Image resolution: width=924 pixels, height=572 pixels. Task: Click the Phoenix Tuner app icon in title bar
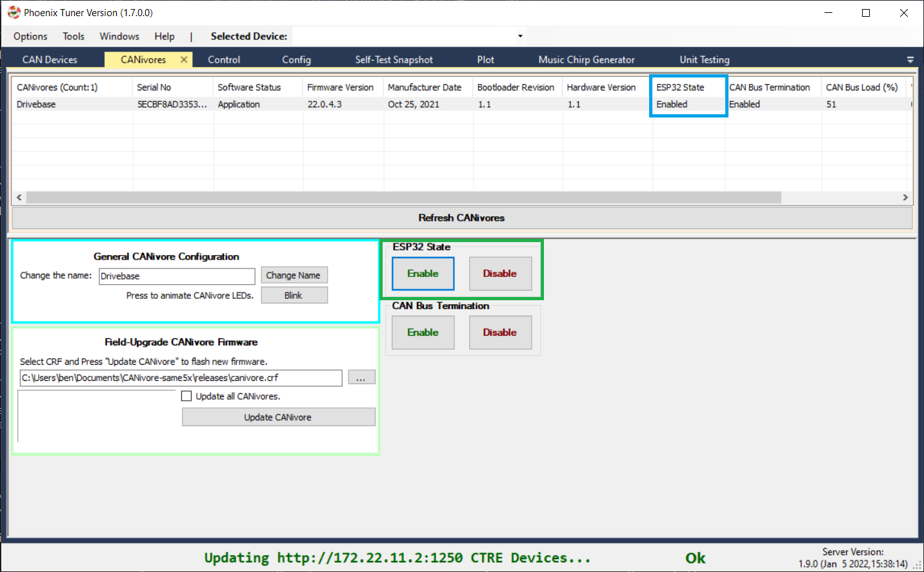click(x=14, y=12)
